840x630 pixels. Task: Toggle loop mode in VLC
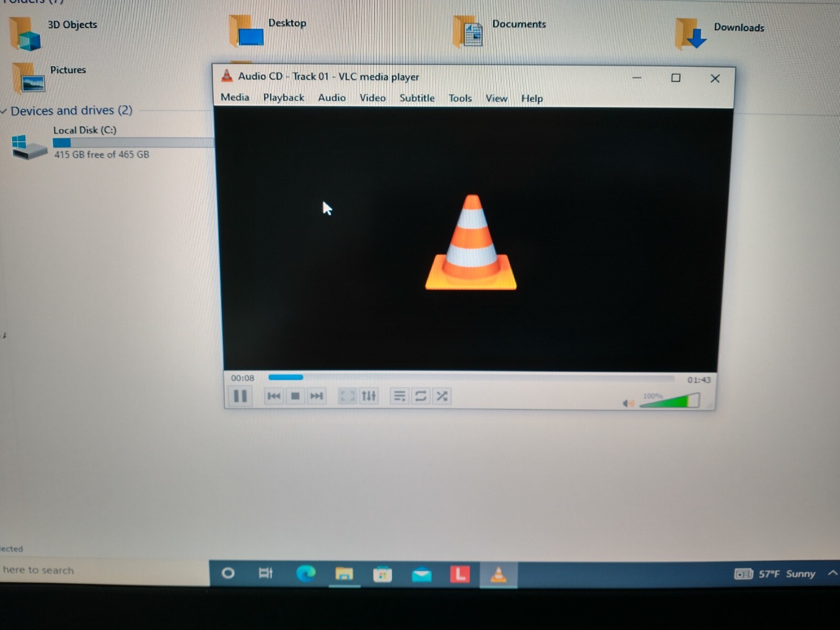(x=421, y=396)
